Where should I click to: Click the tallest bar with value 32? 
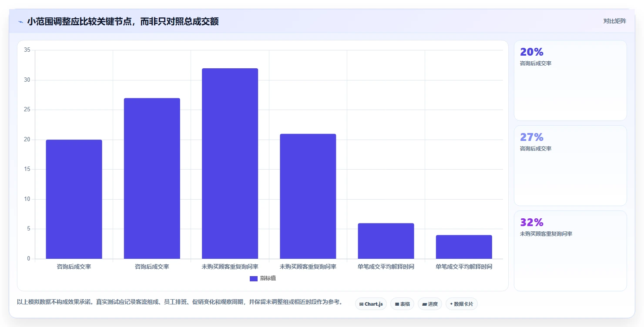tap(230, 163)
